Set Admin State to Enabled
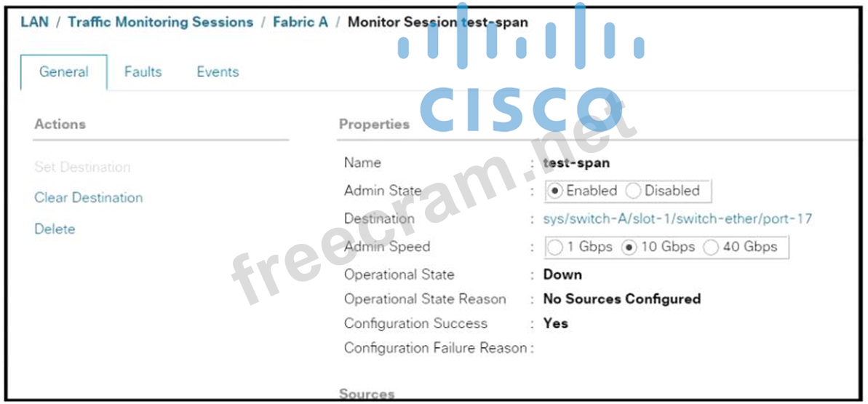The height and width of the screenshot is (404, 868). (556, 191)
